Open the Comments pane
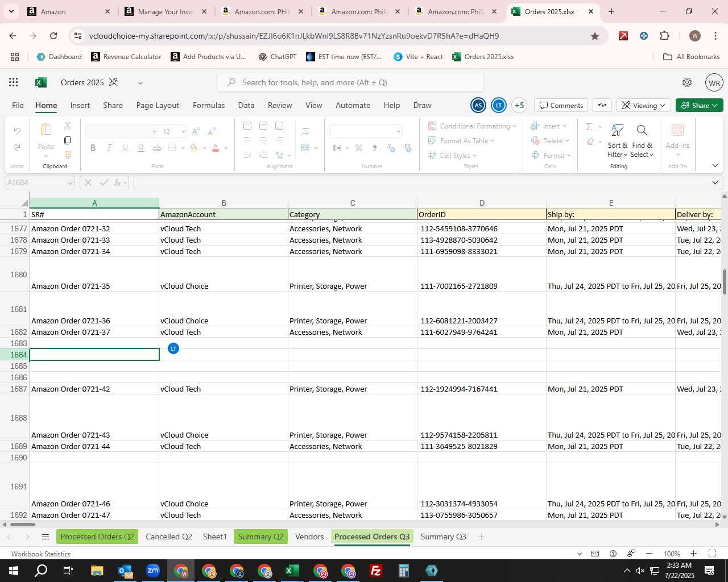Image resolution: width=728 pixels, height=582 pixels. click(x=561, y=105)
